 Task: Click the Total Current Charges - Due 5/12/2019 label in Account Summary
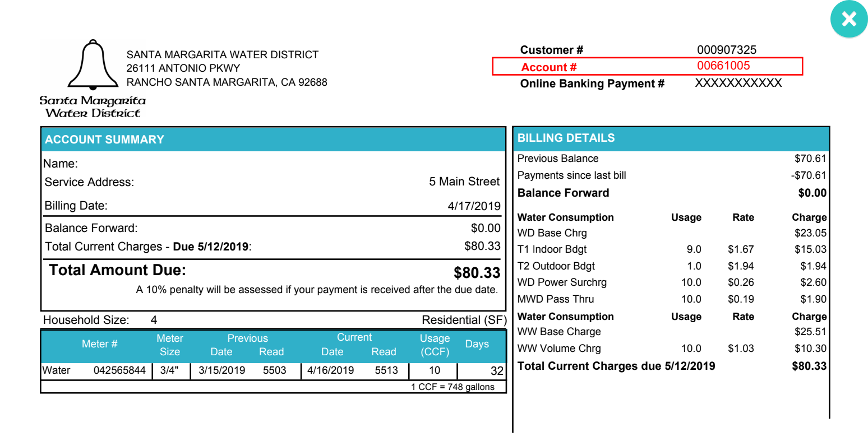148,247
